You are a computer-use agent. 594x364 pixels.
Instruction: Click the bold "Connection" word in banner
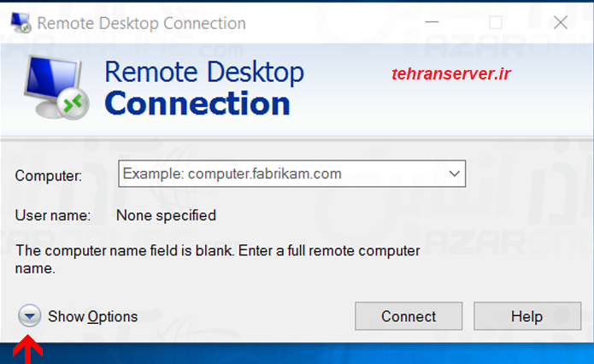click(x=197, y=103)
